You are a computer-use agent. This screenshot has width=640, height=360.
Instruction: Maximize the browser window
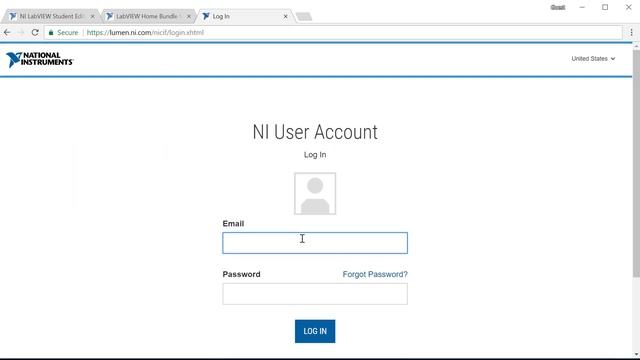pos(605,7)
